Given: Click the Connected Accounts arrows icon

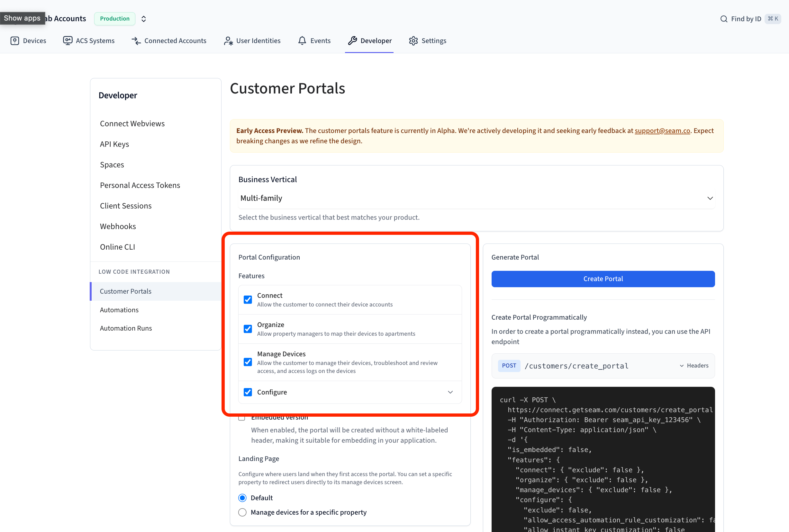Looking at the screenshot, I should click(x=136, y=41).
